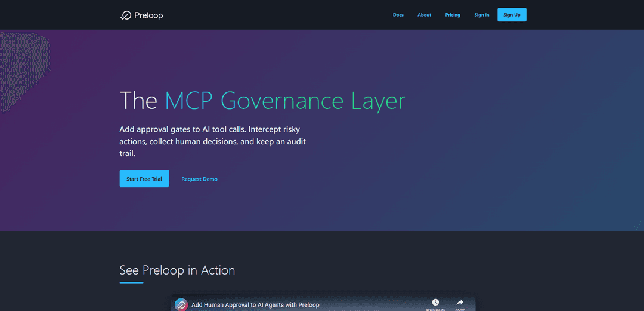Click the Share arrow icon on video

460,303
